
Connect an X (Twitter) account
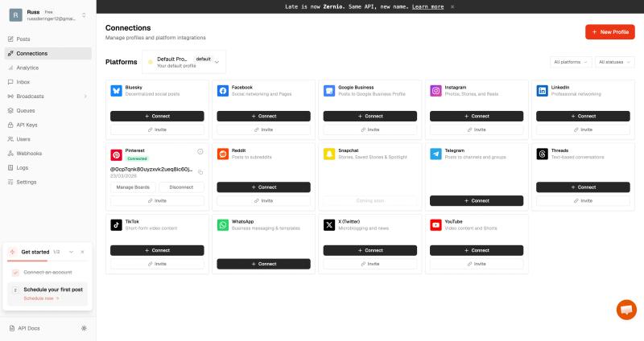point(370,250)
